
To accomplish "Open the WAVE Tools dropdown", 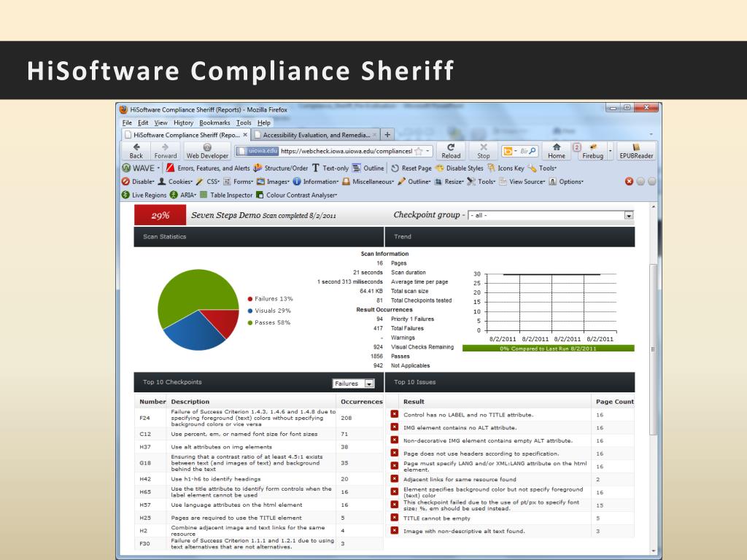I will coord(542,168).
